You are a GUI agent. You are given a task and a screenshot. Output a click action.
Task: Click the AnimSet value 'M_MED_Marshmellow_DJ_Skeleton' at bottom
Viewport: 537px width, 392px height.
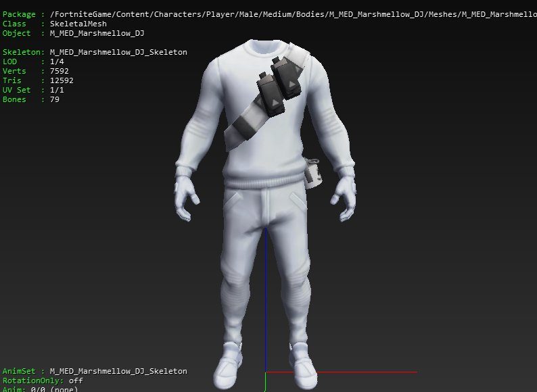point(118,371)
